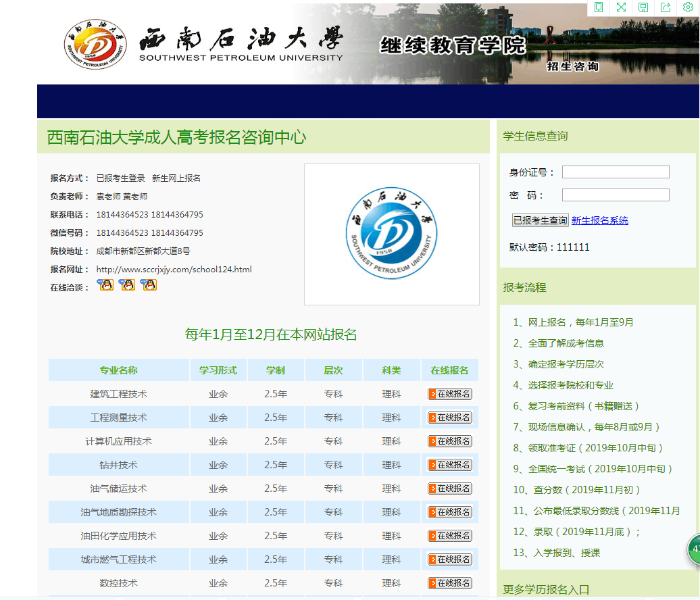Click 在线报名 in the 油田化学应用技术 row
700x600 pixels.
point(449,536)
